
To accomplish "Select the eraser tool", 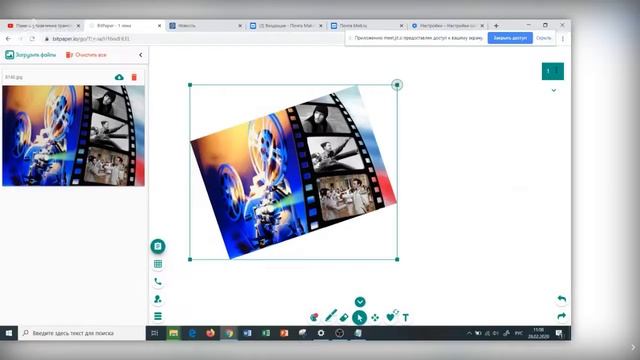I will pyautogui.click(x=344, y=318).
